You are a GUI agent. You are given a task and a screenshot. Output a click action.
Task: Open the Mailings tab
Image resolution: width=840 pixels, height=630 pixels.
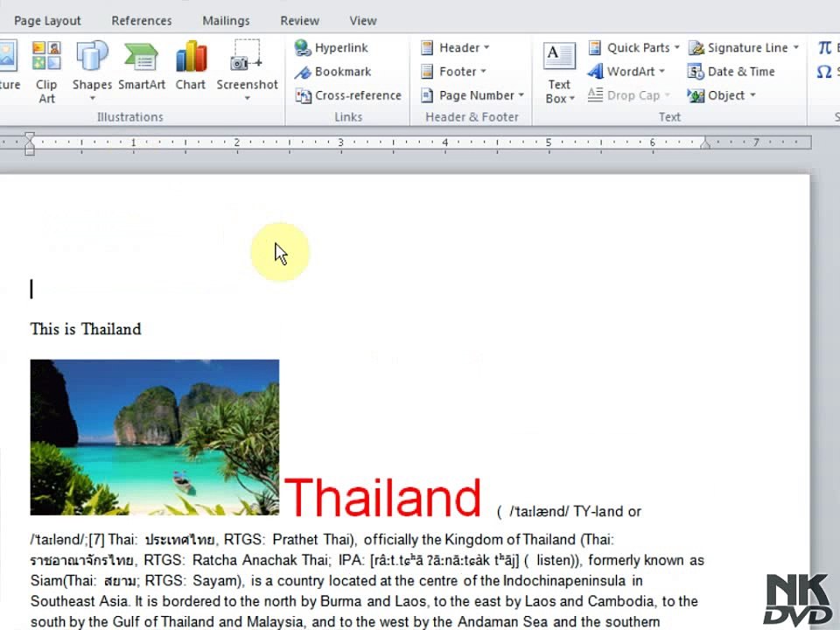(x=226, y=21)
